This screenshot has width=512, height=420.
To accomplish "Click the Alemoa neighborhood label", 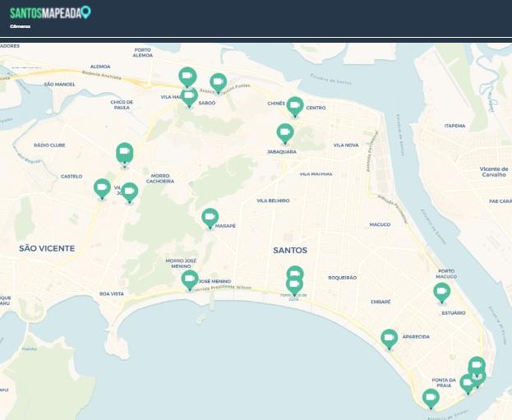I will [100, 67].
